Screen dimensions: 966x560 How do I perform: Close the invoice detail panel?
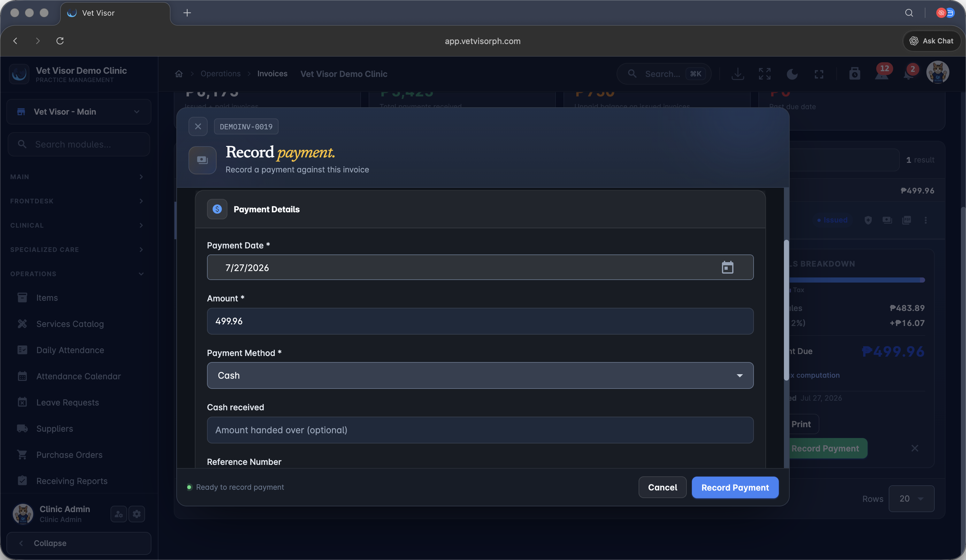click(x=915, y=448)
